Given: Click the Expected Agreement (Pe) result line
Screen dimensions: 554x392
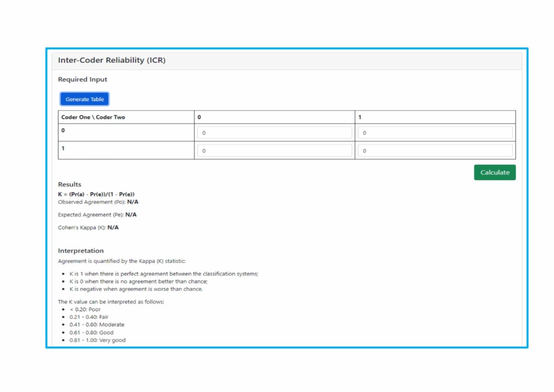Looking at the screenshot, I should (97, 215).
